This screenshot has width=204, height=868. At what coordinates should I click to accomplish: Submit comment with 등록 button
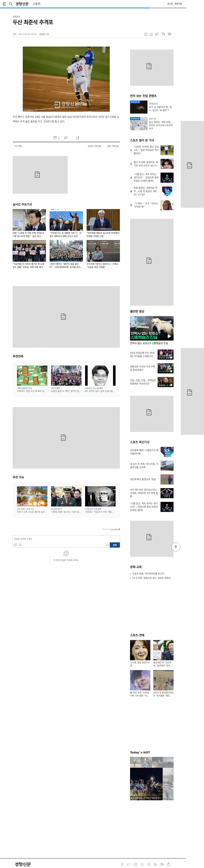tap(115, 545)
